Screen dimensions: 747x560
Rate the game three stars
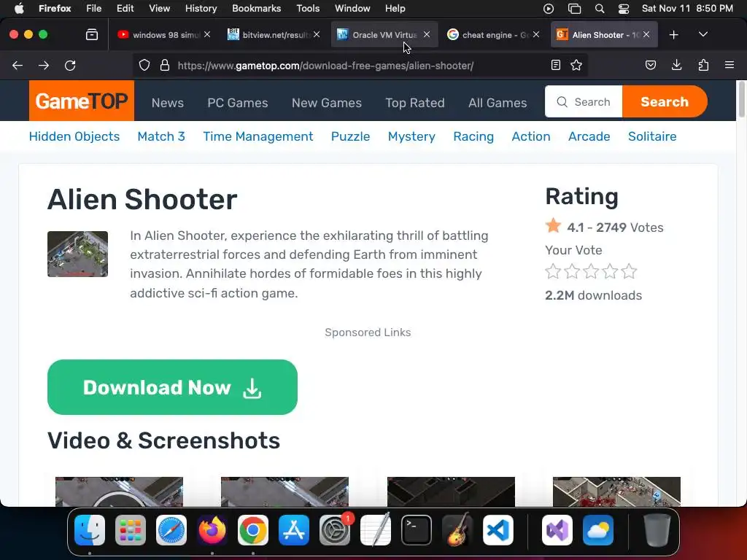coord(591,271)
